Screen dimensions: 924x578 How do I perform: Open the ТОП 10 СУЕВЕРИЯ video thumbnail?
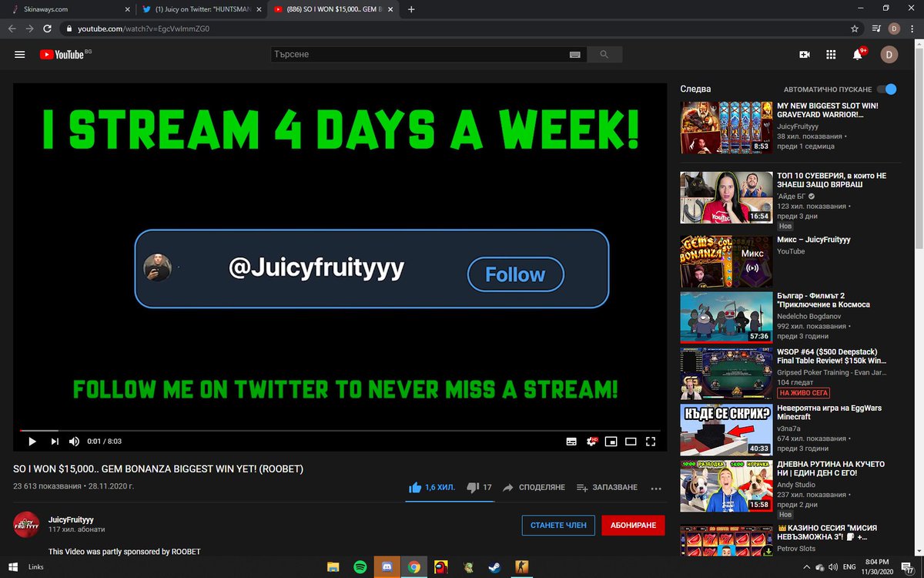726,197
